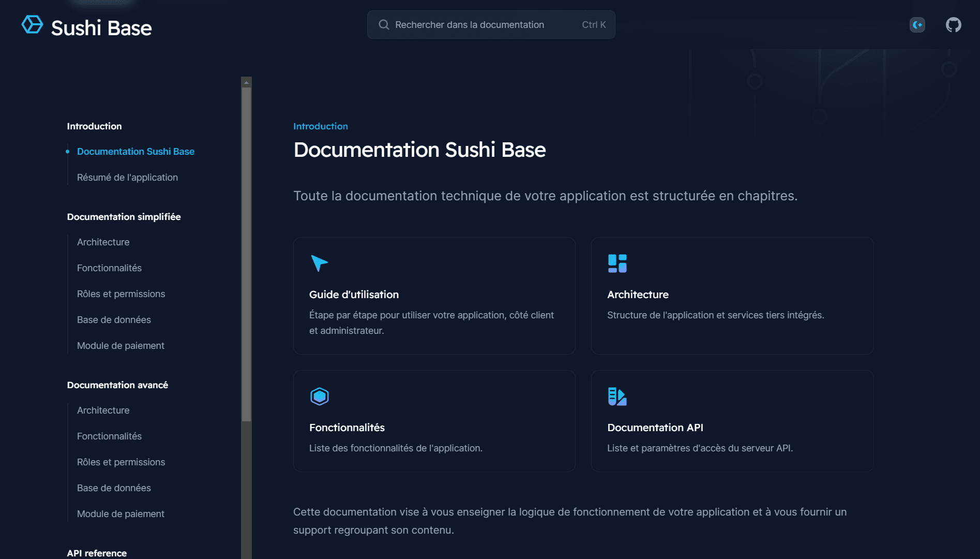Open Fonctionnalités under Documentation simplifiée
Viewport: 980px width, 559px height.
click(109, 268)
